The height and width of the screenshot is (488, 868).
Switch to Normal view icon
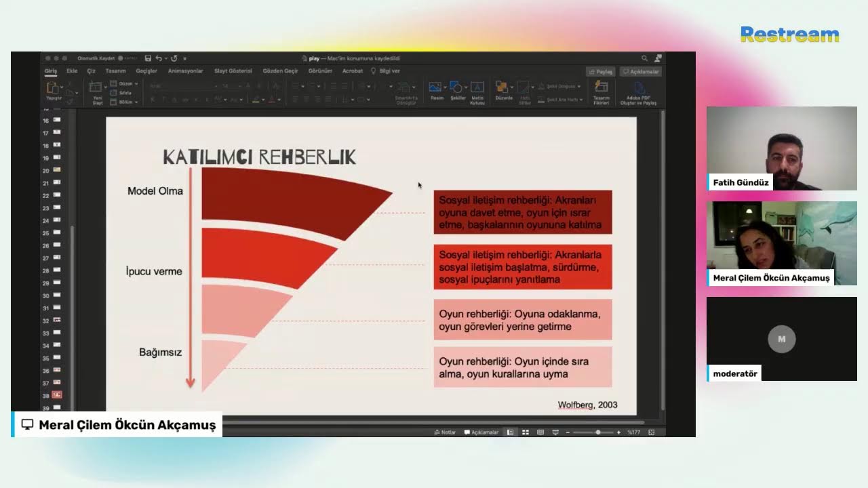point(510,432)
